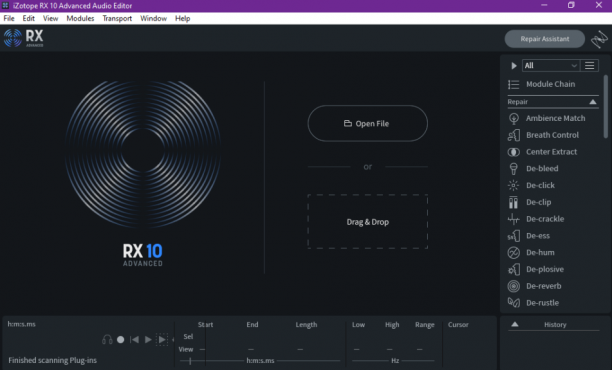Image resolution: width=612 pixels, height=370 pixels.
Task: Click the Drag & Drop area
Action: (x=367, y=222)
